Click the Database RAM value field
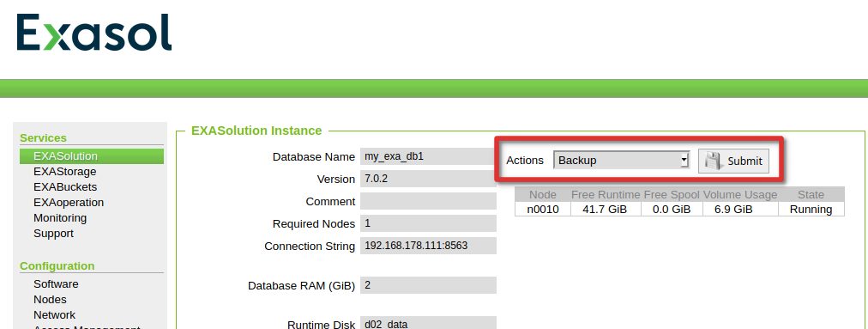The width and height of the screenshot is (868, 329). (428, 285)
